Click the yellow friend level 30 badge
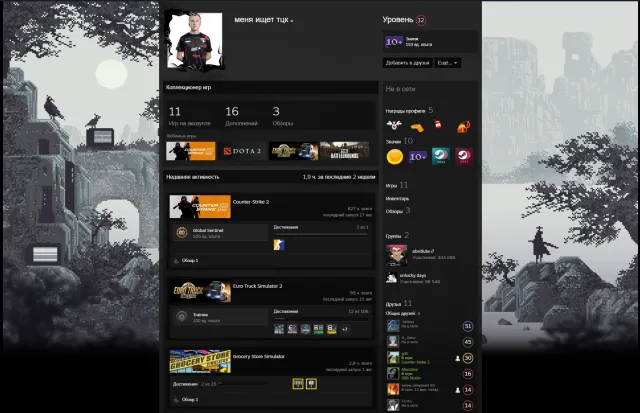This screenshot has width=640, height=413. [x=468, y=358]
